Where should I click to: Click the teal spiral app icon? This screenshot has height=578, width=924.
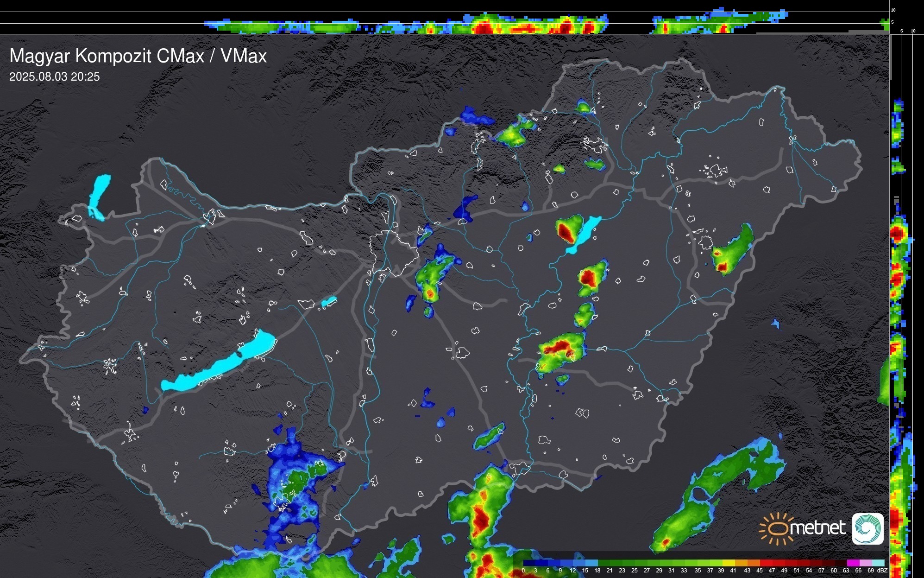pos(867,528)
